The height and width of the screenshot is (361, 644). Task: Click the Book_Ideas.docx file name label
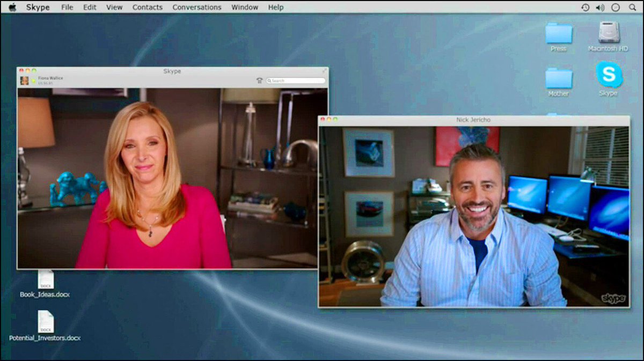point(45,294)
